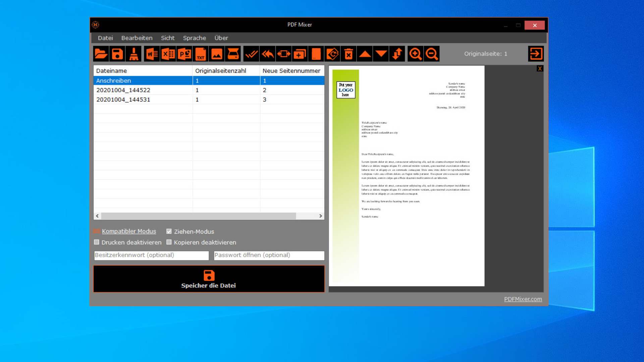The image size is (644, 362).
Task: Enable Drucken deaktivieren checkbox
Action: click(x=97, y=242)
